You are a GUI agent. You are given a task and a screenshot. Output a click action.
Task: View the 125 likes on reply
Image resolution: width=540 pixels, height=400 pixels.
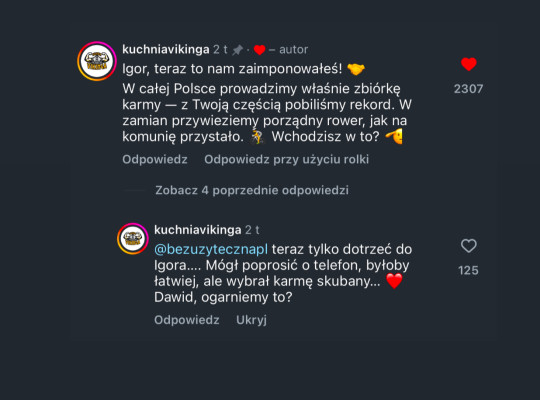468,270
